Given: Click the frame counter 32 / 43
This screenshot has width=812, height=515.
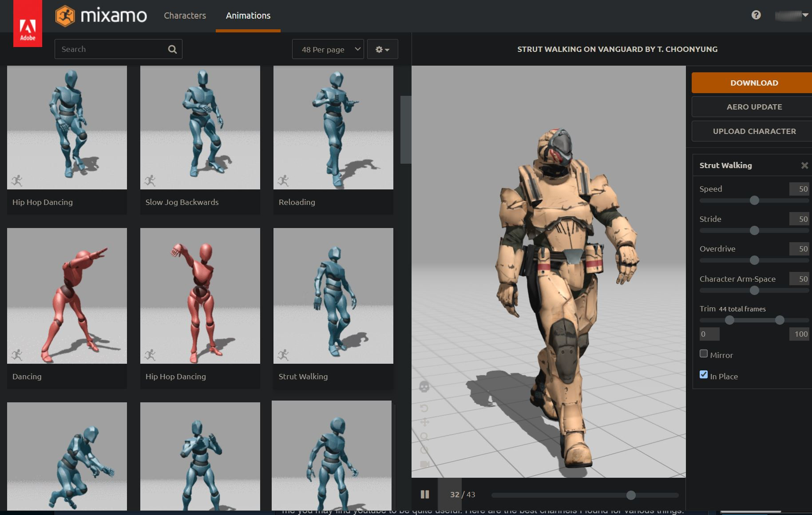Looking at the screenshot, I should (463, 495).
